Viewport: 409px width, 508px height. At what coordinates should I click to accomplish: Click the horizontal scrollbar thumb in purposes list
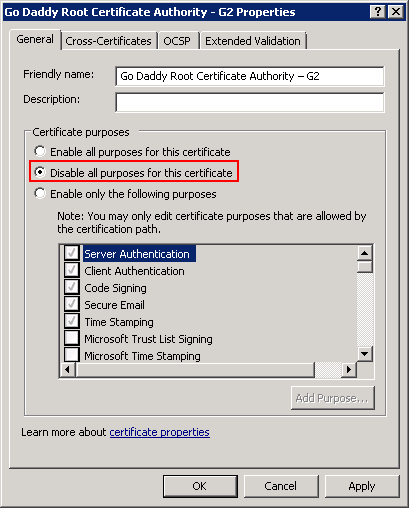pyautogui.click(x=195, y=370)
